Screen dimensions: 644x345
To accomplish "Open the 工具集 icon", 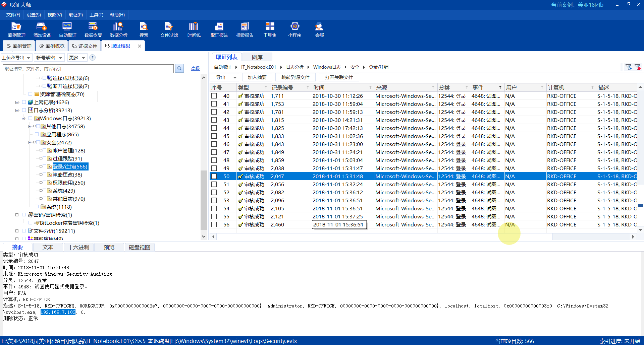I will click(270, 29).
